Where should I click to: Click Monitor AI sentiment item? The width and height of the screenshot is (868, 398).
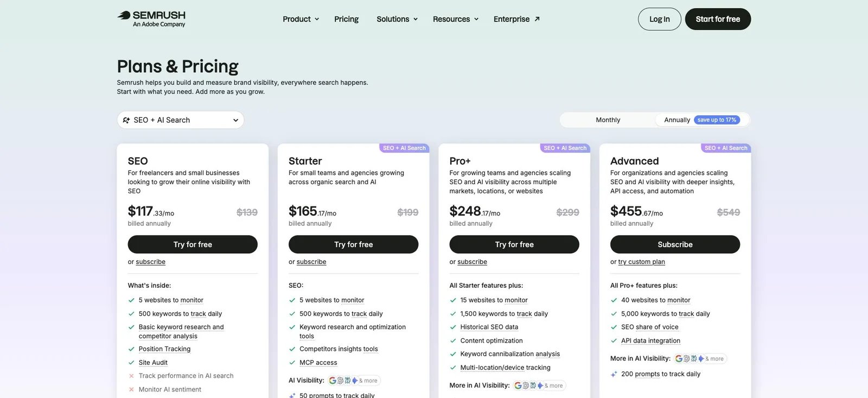tap(170, 389)
